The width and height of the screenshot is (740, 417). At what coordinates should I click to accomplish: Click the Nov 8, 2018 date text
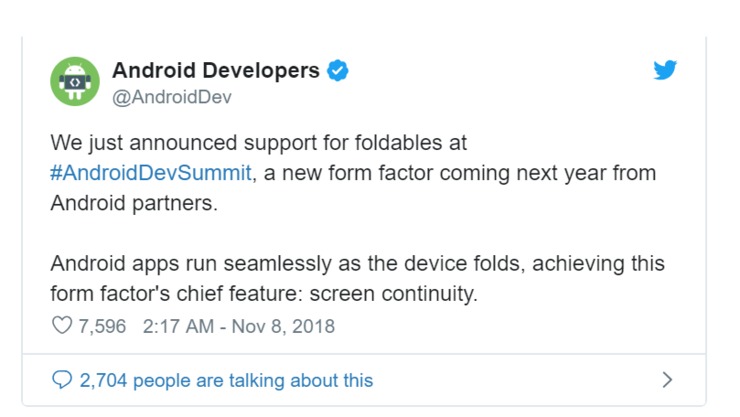point(283,326)
